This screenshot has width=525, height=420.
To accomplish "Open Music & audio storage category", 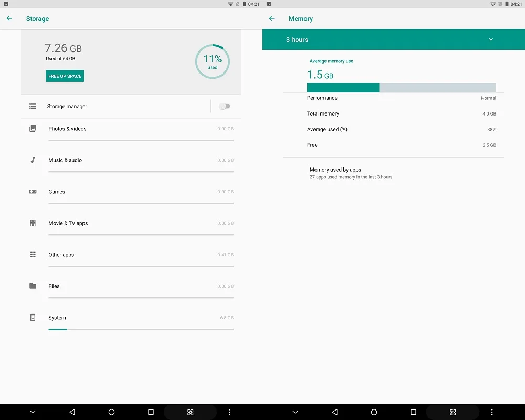I will (131, 164).
